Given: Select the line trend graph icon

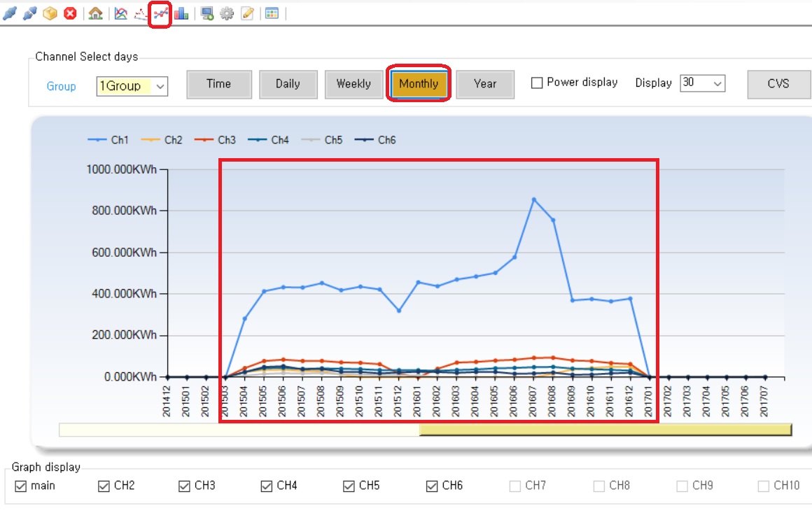Looking at the screenshot, I should (x=160, y=13).
